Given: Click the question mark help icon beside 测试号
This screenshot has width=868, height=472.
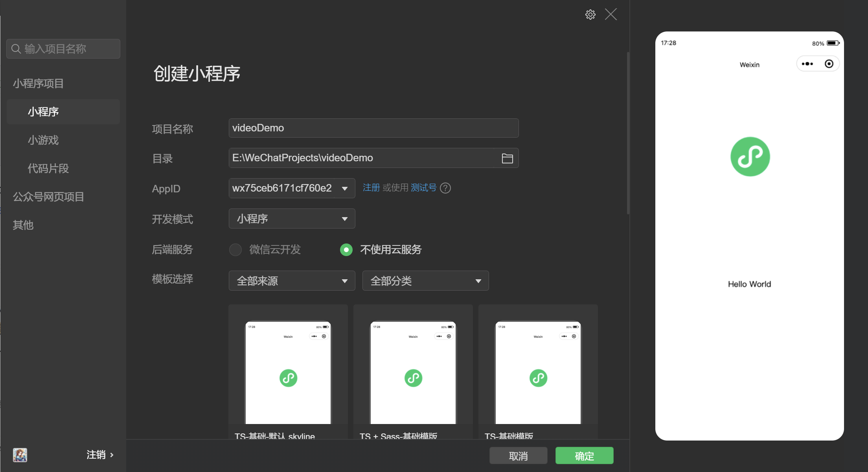Looking at the screenshot, I should (445, 188).
